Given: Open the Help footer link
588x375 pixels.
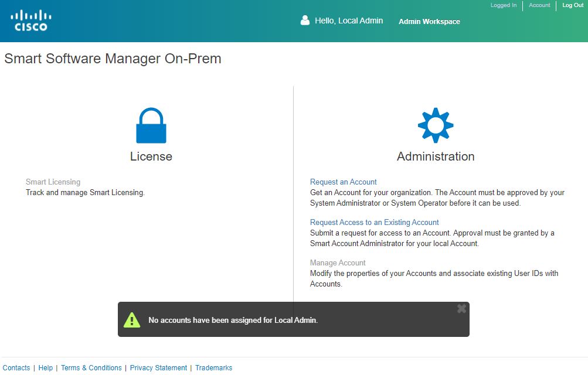Looking at the screenshot, I should click(x=45, y=368).
